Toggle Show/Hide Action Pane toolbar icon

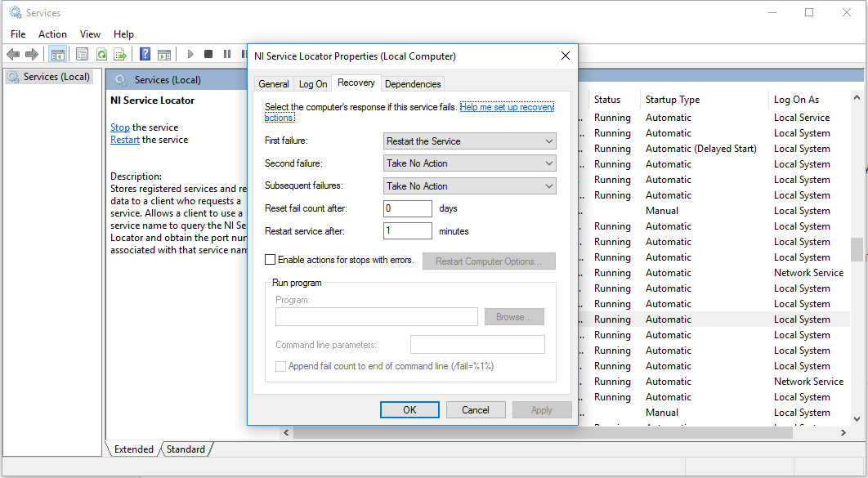point(164,54)
